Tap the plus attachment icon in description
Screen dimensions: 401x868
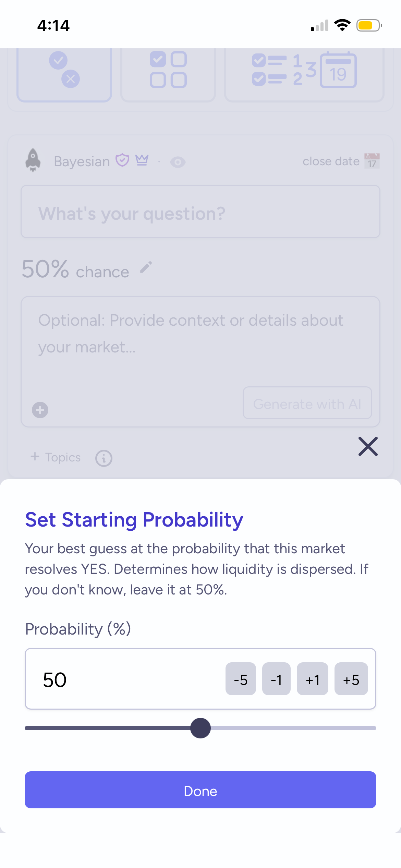pyautogui.click(x=40, y=410)
